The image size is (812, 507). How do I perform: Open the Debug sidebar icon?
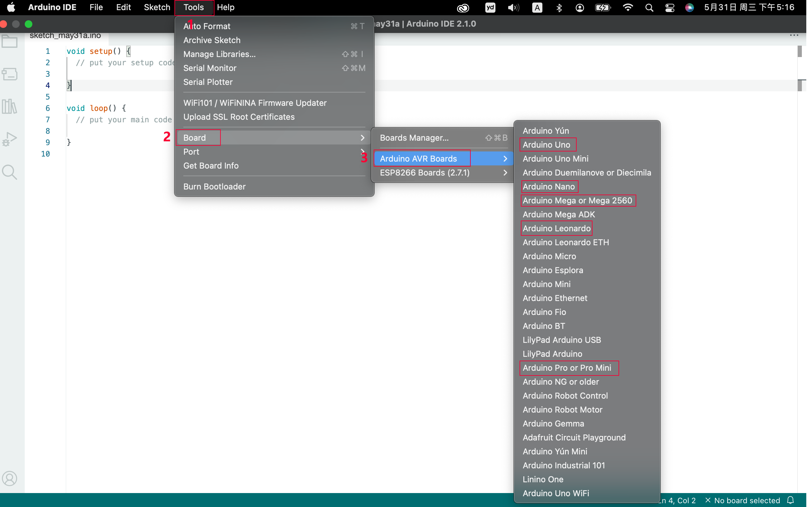(x=10, y=139)
